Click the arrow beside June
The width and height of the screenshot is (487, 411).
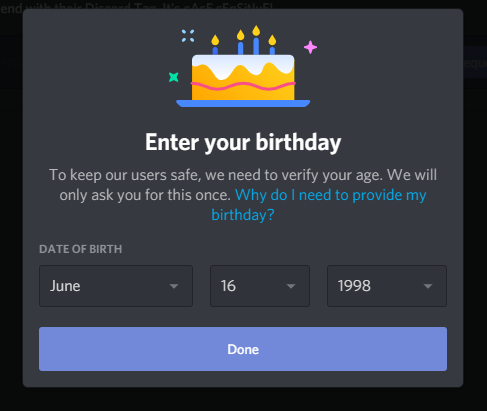(x=174, y=286)
